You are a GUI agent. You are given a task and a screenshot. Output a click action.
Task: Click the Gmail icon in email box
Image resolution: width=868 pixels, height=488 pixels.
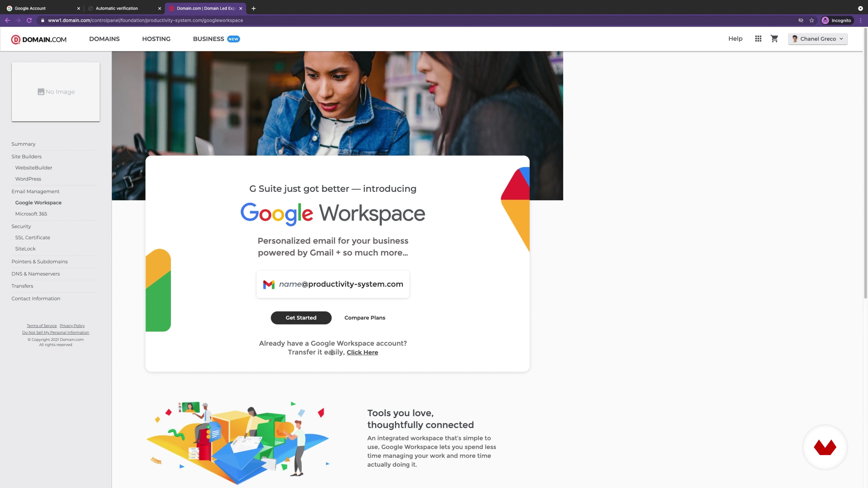(269, 285)
